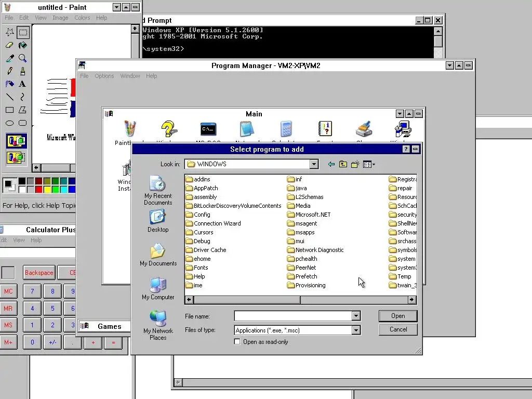
Task: Open File menu in Paint
Action: pyautogui.click(x=9, y=18)
